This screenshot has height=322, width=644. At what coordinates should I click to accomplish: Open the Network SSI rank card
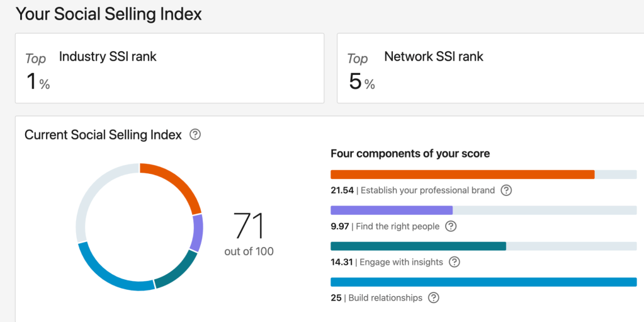point(490,68)
